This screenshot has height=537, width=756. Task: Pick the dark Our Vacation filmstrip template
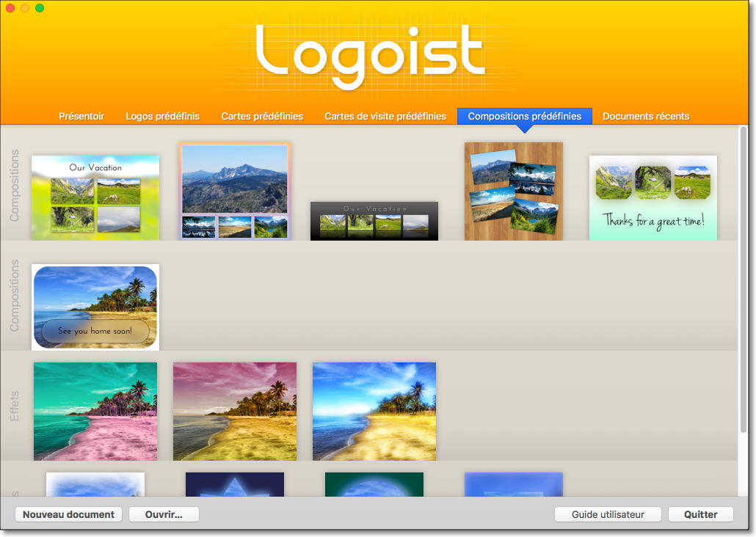click(x=374, y=222)
